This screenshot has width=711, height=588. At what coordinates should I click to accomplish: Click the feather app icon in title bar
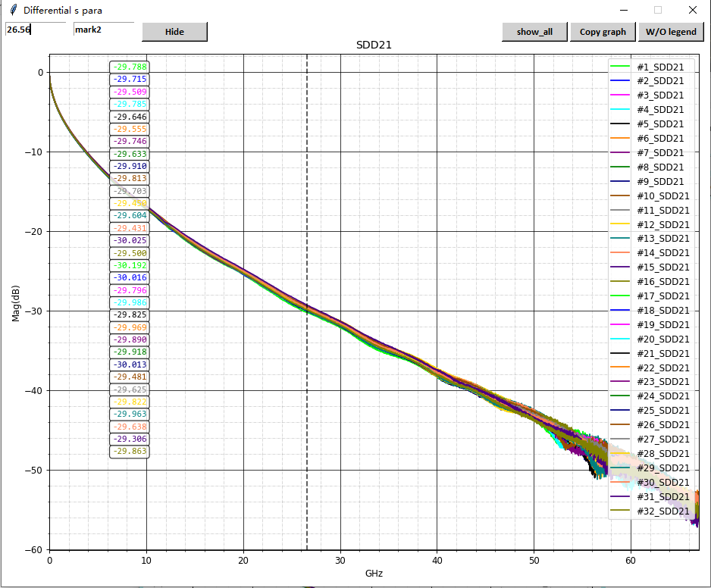(x=12, y=11)
